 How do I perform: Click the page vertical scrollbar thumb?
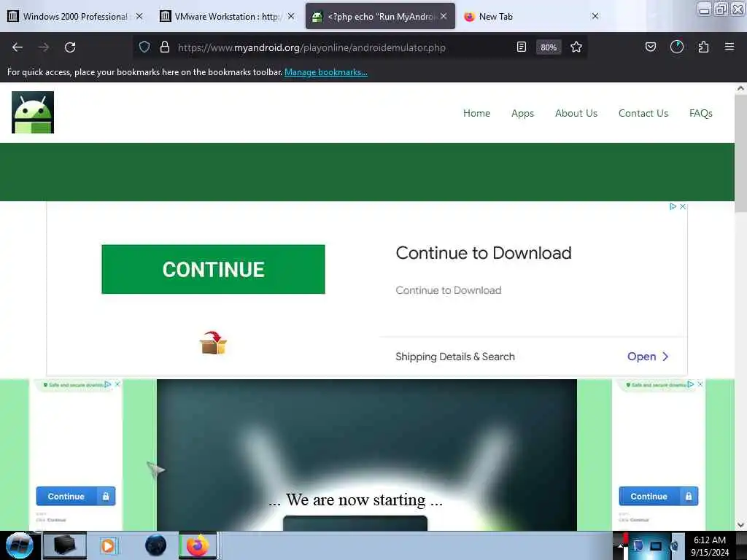(x=740, y=152)
